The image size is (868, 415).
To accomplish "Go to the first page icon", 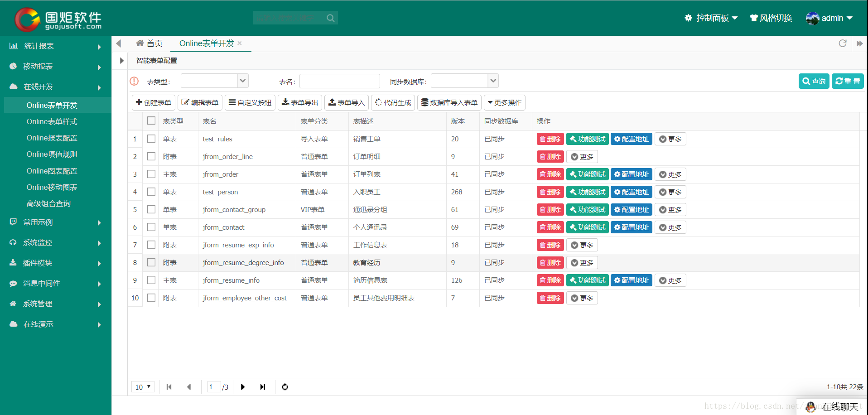I will pos(169,387).
